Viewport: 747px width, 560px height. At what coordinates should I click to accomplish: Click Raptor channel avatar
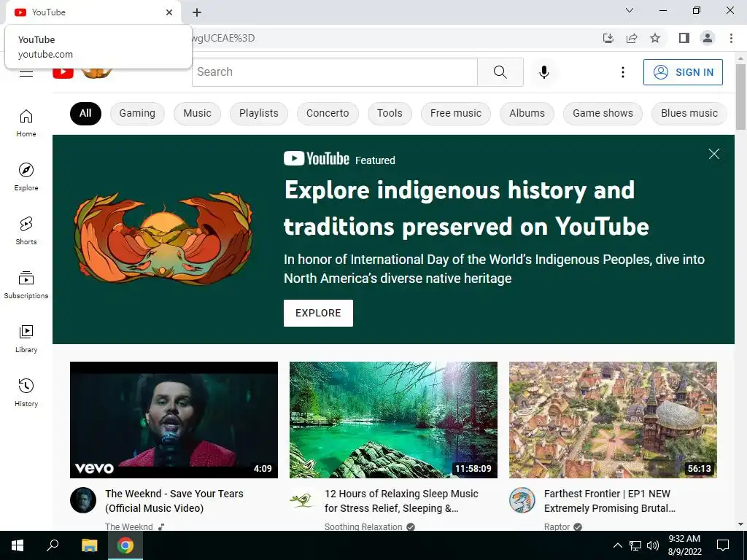click(x=522, y=500)
